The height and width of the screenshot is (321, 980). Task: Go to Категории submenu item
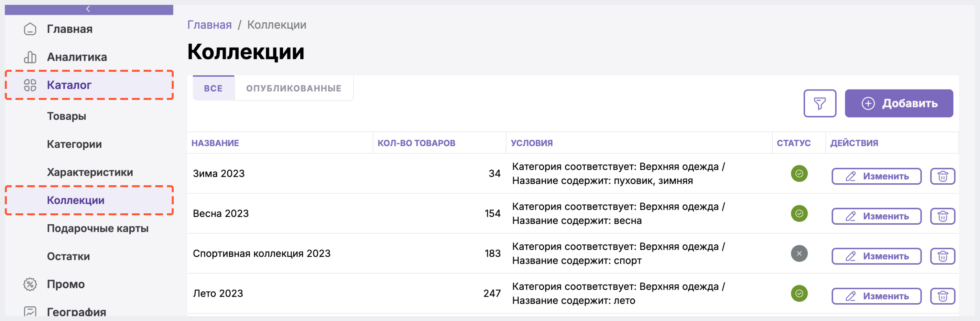click(x=74, y=144)
